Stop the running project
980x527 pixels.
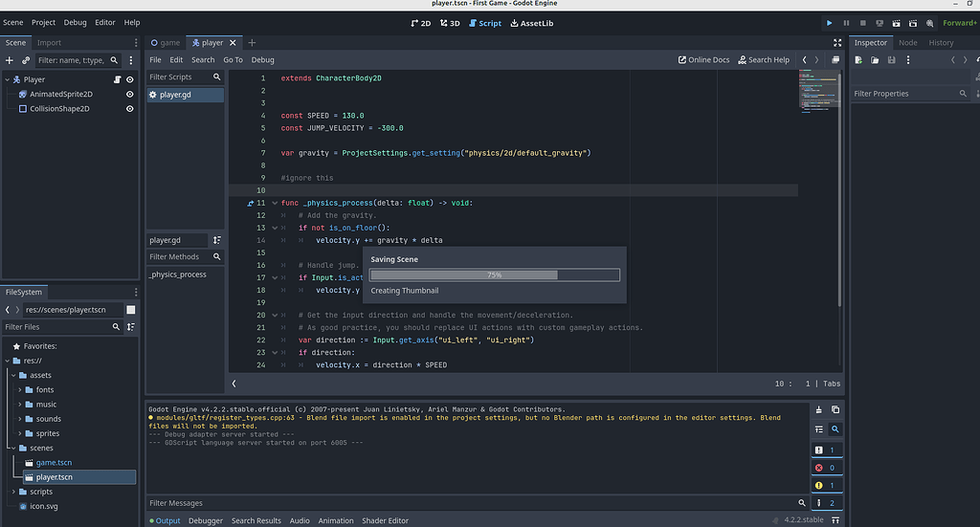click(863, 23)
